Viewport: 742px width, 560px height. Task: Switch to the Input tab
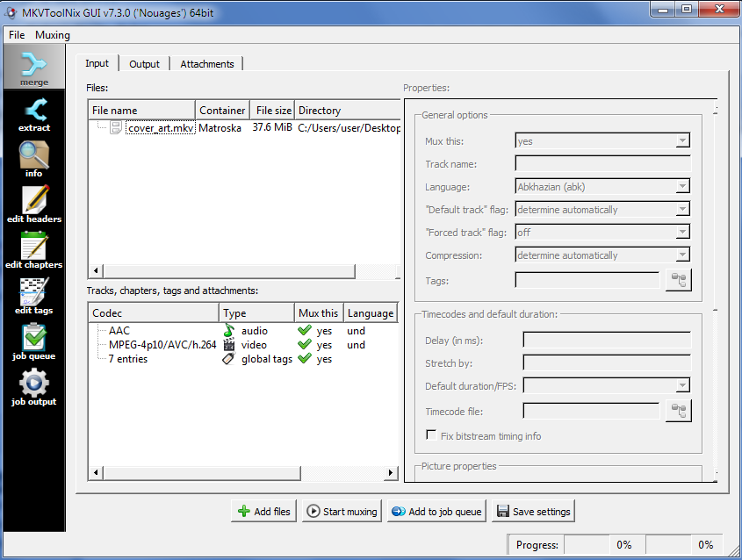coord(97,63)
